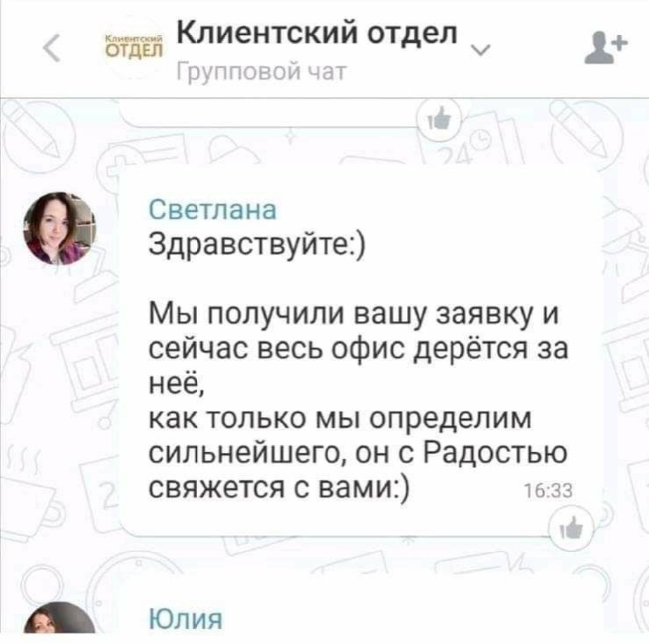The width and height of the screenshot is (649, 644).
Task: Open Юлия's profile avatar
Action: (x=60, y=618)
